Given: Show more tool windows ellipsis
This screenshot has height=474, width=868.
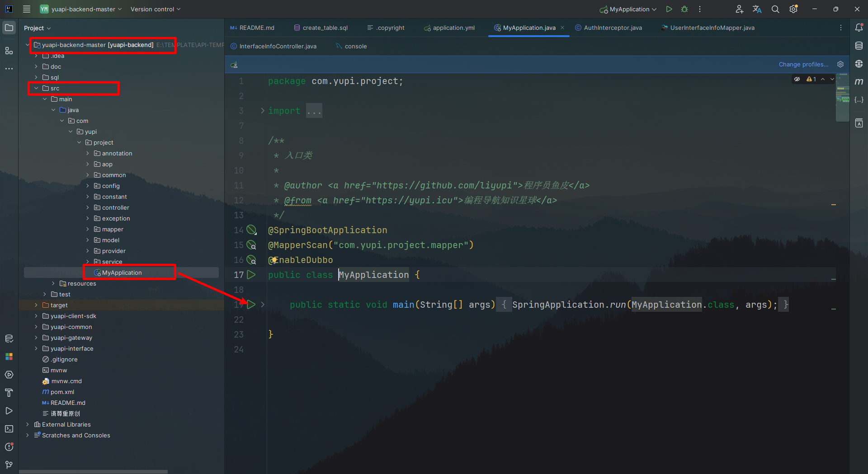Looking at the screenshot, I should tap(9, 69).
